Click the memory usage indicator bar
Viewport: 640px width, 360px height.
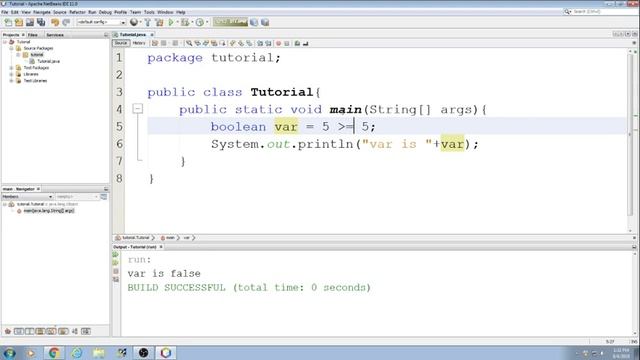coord(230,22)
